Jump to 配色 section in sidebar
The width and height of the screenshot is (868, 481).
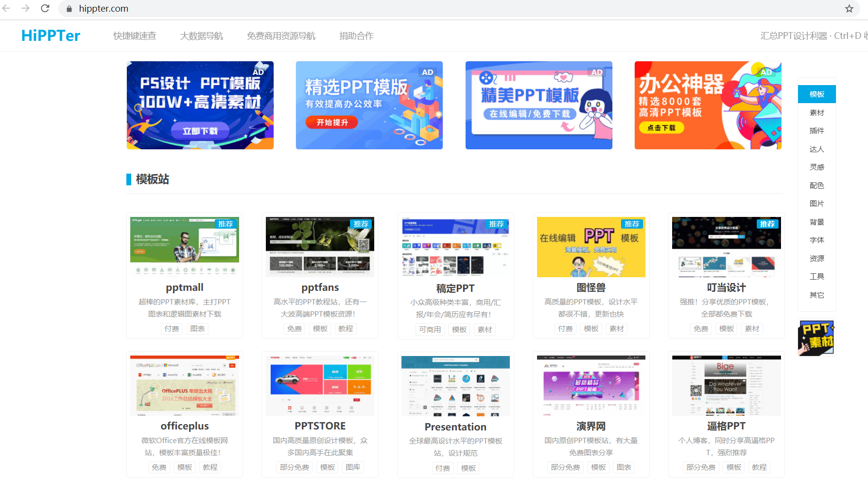pyautogui.click(x=817, y=185)
